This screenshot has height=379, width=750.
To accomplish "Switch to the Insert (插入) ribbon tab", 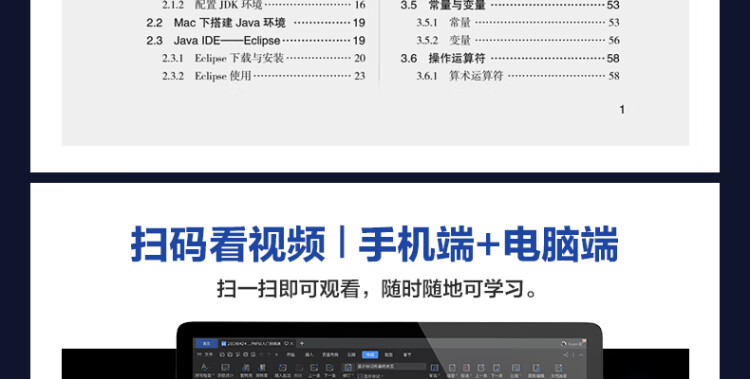I will coord(309,355).
